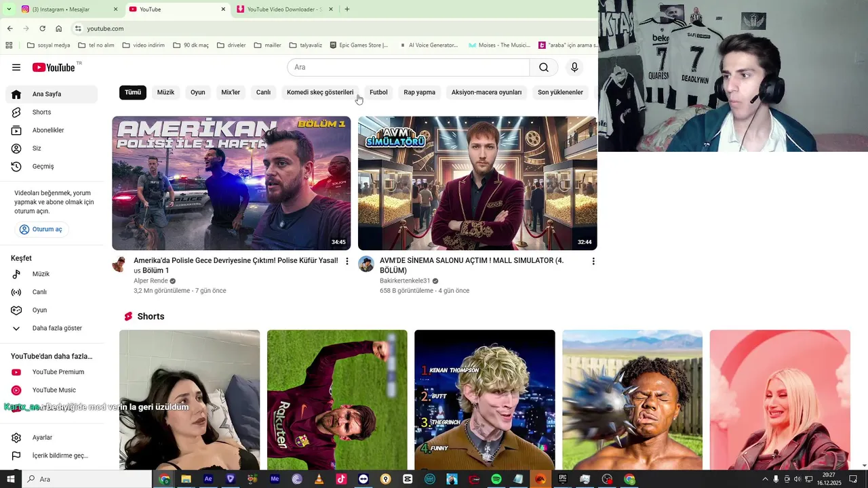868x488 pixels.
Task: Open 90 dk maç bookmark folder
Action: tap(191, 45)
